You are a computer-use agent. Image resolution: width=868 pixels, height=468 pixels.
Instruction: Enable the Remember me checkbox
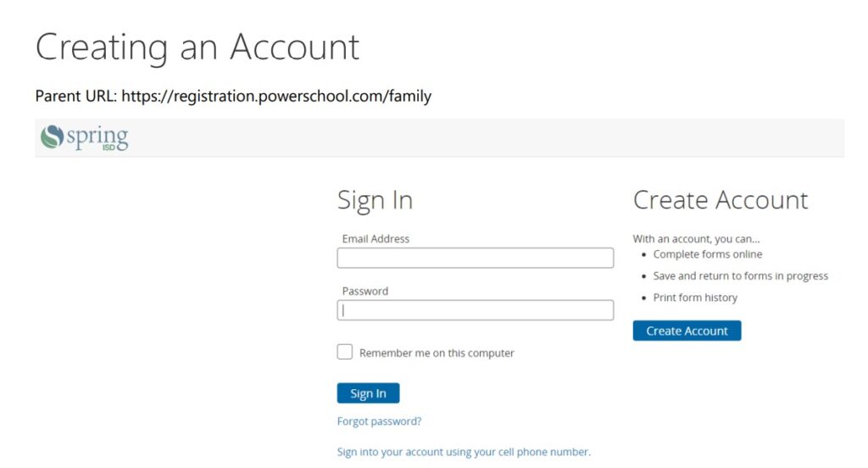coord(345,352)
